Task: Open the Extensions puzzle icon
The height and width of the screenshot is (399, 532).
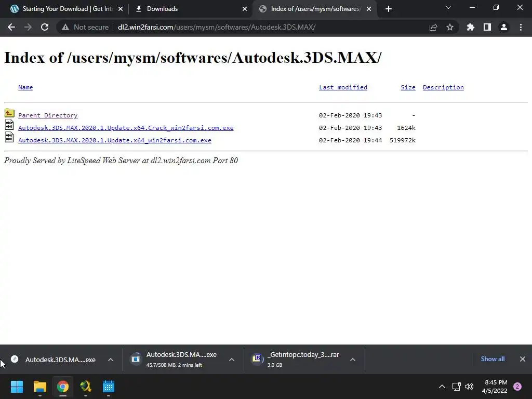Action: (x=471, y=27)
